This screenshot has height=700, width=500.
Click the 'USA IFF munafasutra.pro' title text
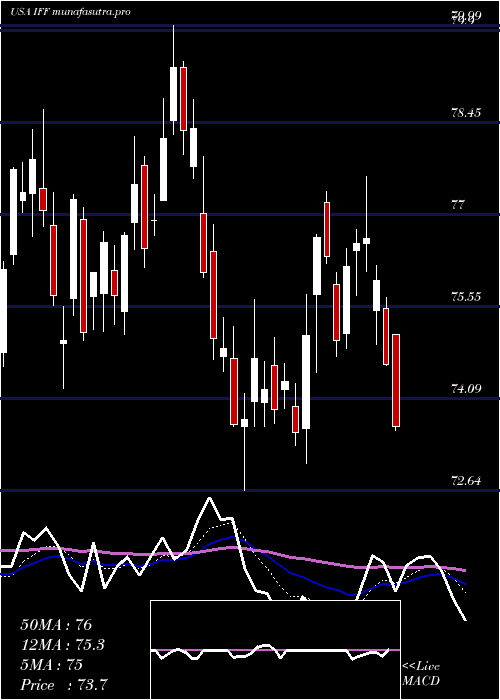[x=70, y=12]
